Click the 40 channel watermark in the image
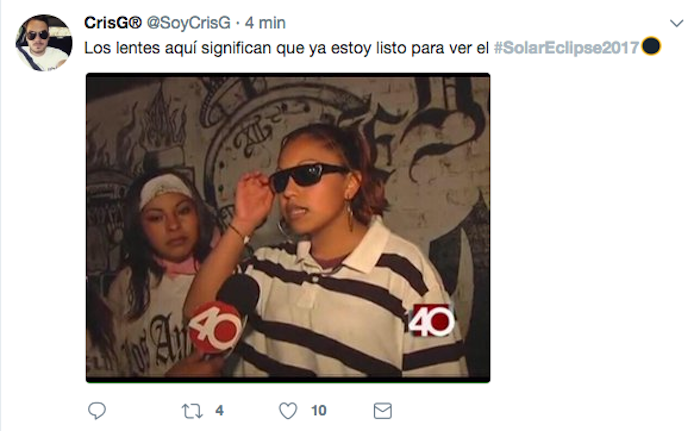The image size is (700, 431). point(431,320)
